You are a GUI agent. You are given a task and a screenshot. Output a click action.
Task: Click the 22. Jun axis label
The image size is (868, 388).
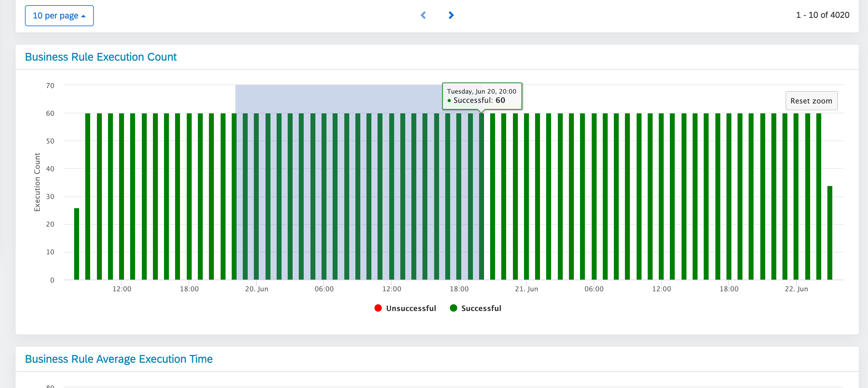click(796, 289)
